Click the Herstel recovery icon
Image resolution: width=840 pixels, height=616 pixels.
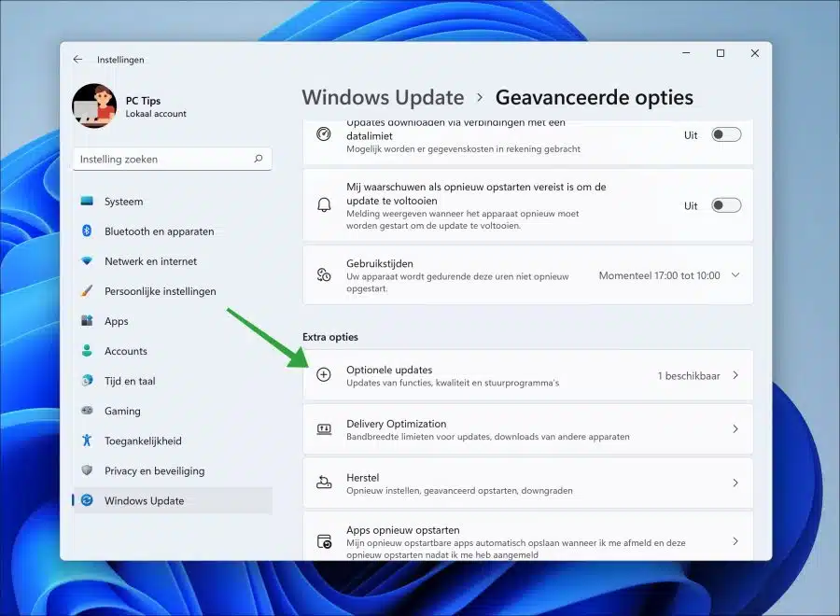pyautogui.click(x=324, y=483)
